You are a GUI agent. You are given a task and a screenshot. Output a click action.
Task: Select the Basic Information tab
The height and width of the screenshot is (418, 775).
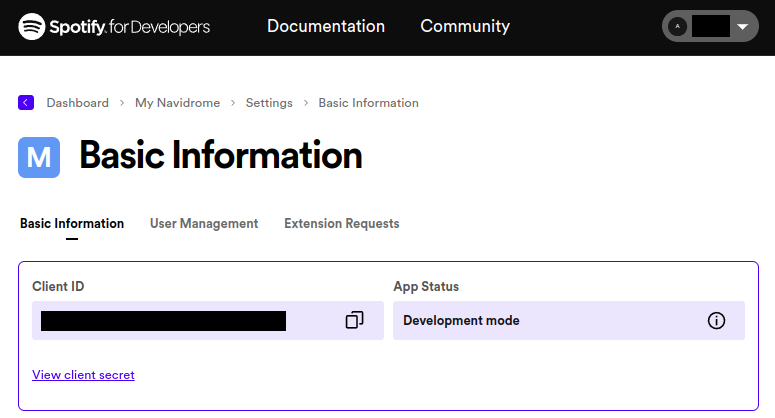pos(72,224)
